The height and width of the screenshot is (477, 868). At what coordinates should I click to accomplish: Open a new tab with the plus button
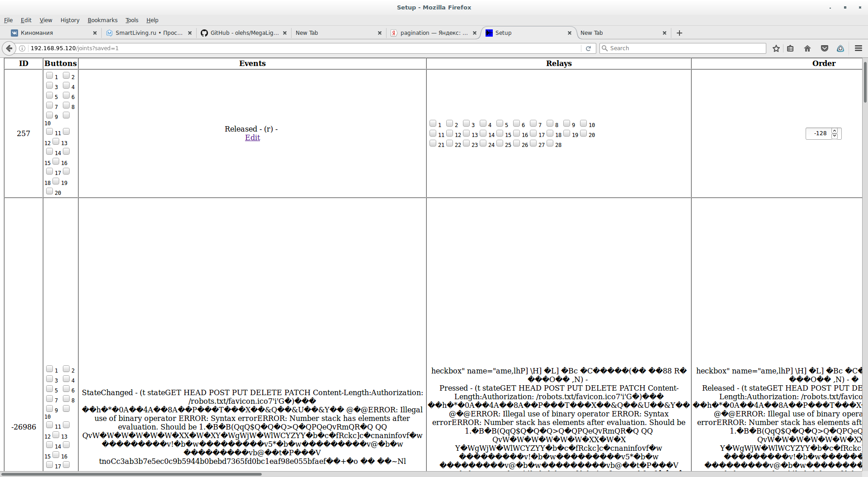[x=679, y=33]
